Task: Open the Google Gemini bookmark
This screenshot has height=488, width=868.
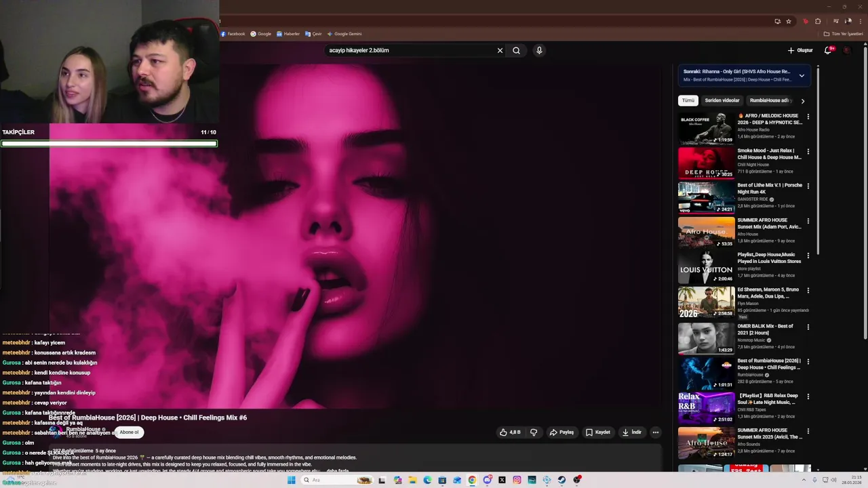Action: [344, 34]
